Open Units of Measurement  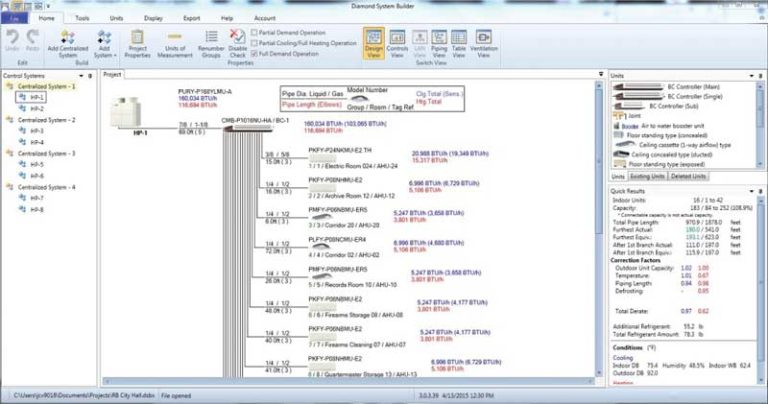click(x=175, y=44)
